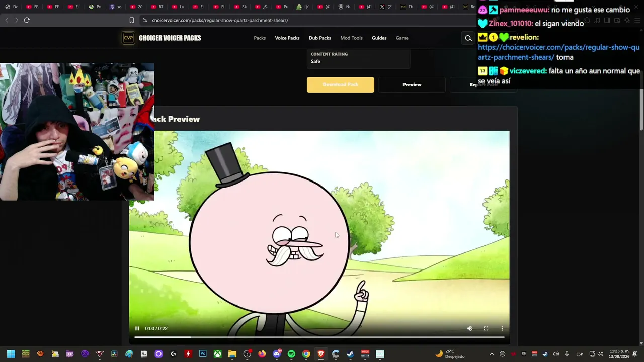
Task: Open the Mod Tools menu item
Action: 351,38
